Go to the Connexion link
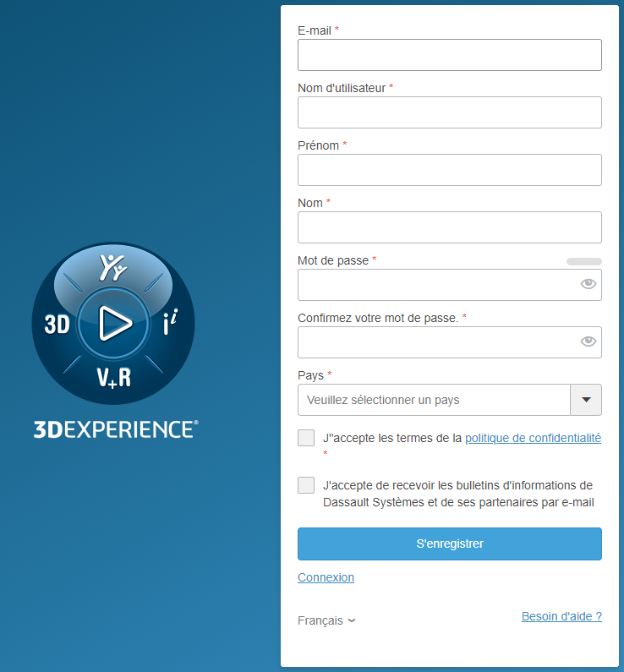The image size is (624, 672). [x=326, y=577]
